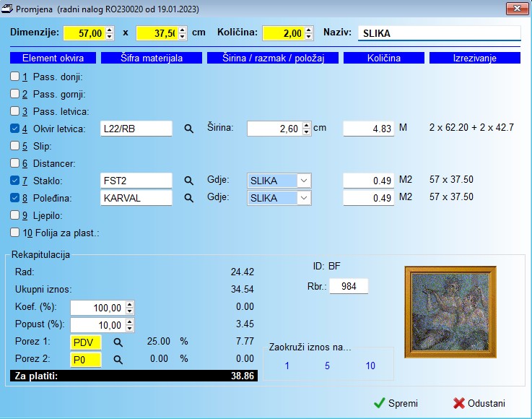
Task: Round the amount to 5
Action: (327, 366)
